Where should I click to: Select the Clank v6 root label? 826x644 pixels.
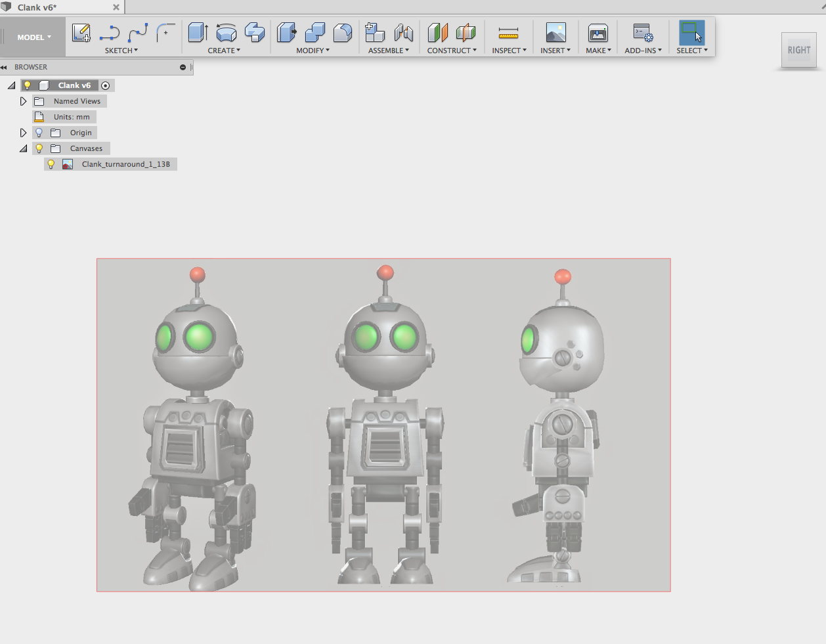click(74, 85)
